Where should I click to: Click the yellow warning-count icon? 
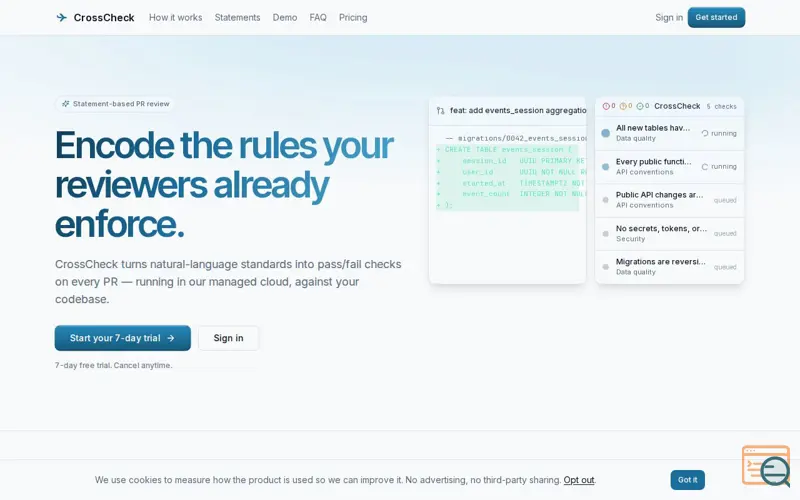pos(623,106)
